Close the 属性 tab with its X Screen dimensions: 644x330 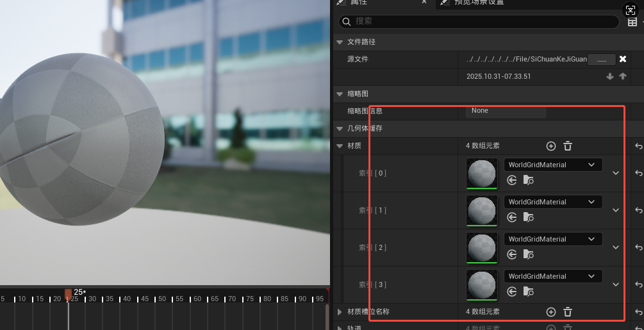point(424,2)
